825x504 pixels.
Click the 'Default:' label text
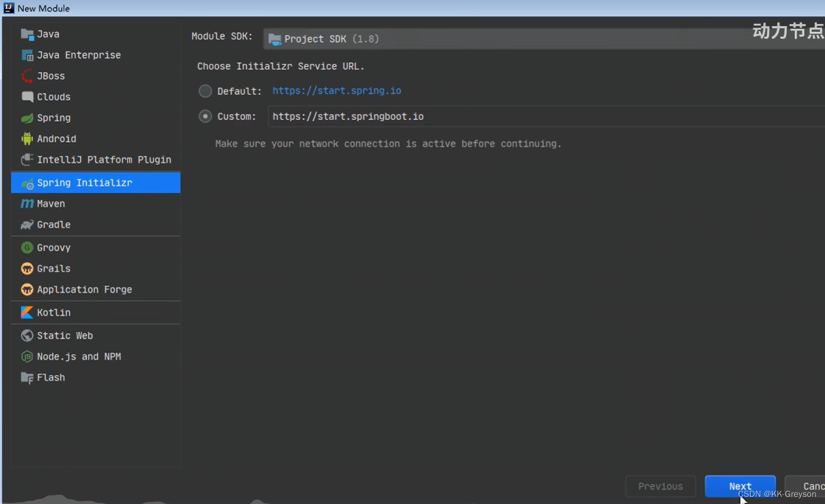pyautogui.click(x=239, y=91)
